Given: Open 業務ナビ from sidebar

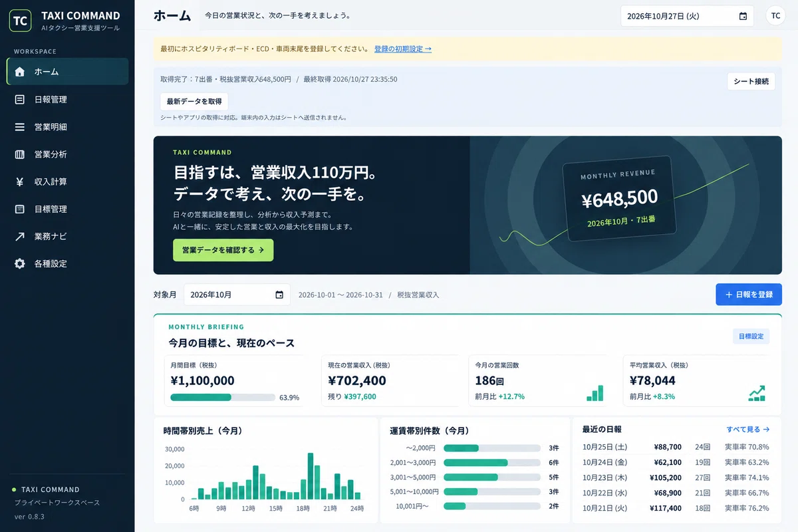Looking at the screenshot, I should click(67, 236).
